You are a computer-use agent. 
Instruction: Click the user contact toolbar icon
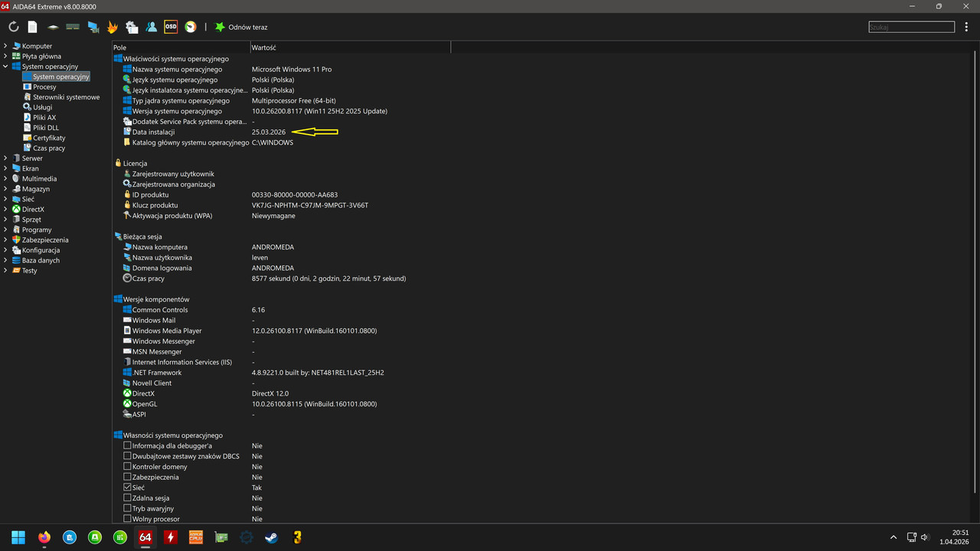(151, 27)
